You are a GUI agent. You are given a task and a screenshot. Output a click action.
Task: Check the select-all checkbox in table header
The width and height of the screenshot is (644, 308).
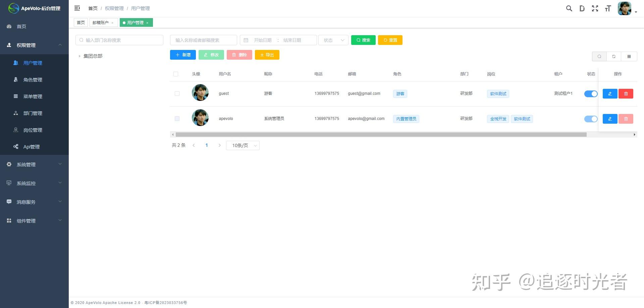pyautogui.click(x=176, y=74)
